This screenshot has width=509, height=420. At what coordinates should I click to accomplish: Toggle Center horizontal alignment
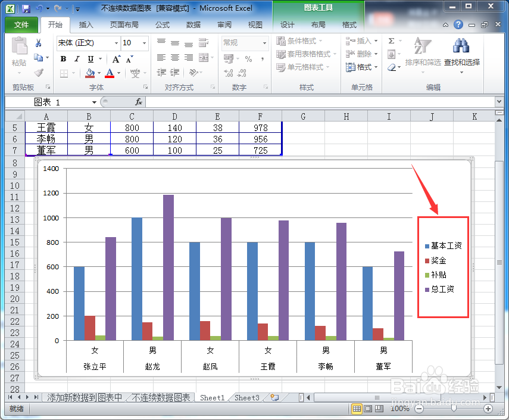(175, 58)
